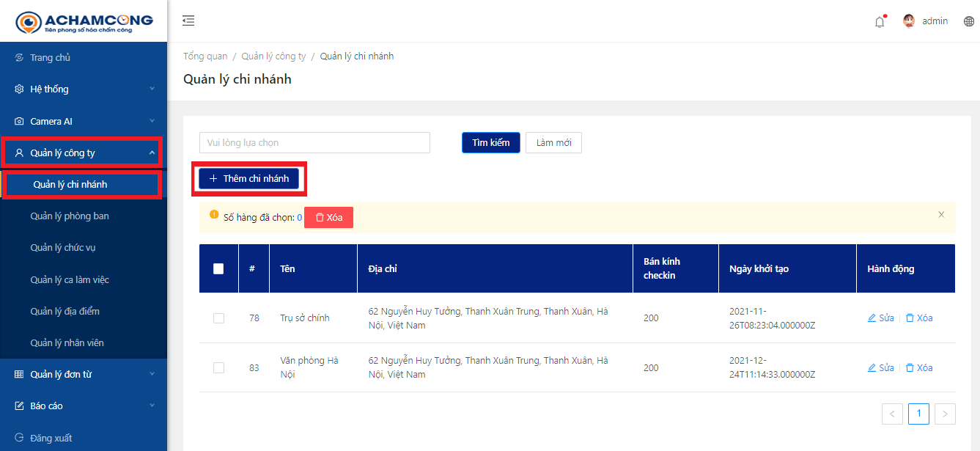Open the notification bell
This screenshot has width=980, height=451.
(x=880, y=22)
